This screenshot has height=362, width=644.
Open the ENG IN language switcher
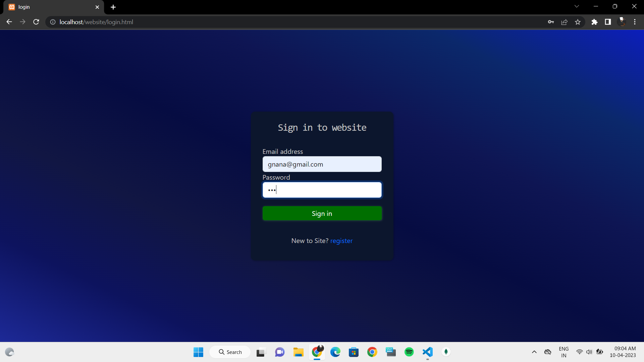[x=564, y=352]
